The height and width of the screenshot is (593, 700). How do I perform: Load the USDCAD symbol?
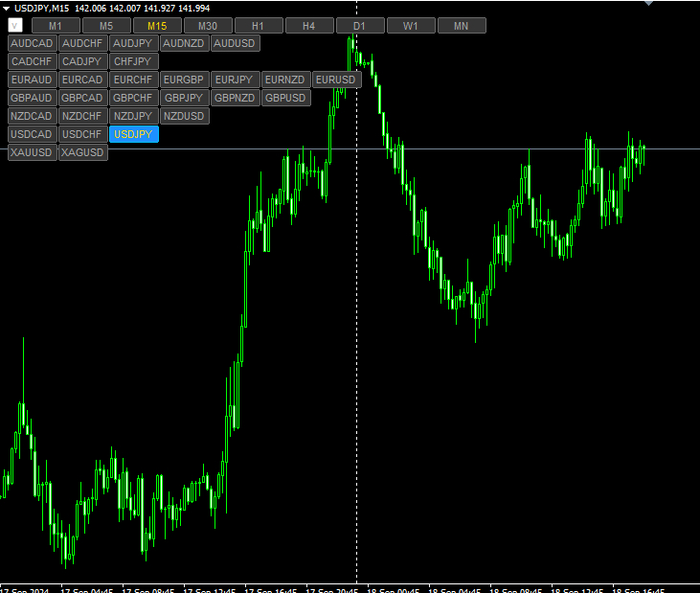click(x=33, y=134)
